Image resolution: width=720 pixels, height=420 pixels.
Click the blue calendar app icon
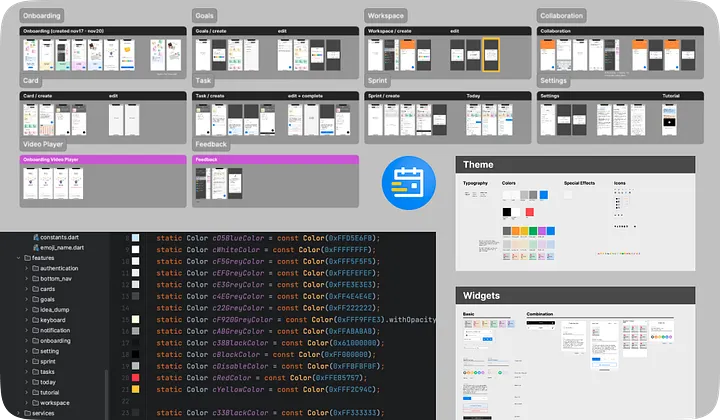click(408, 183)
